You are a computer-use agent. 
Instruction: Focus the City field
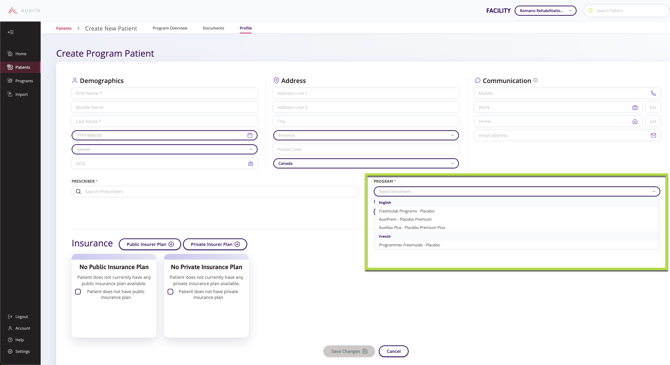click(366, 121)
